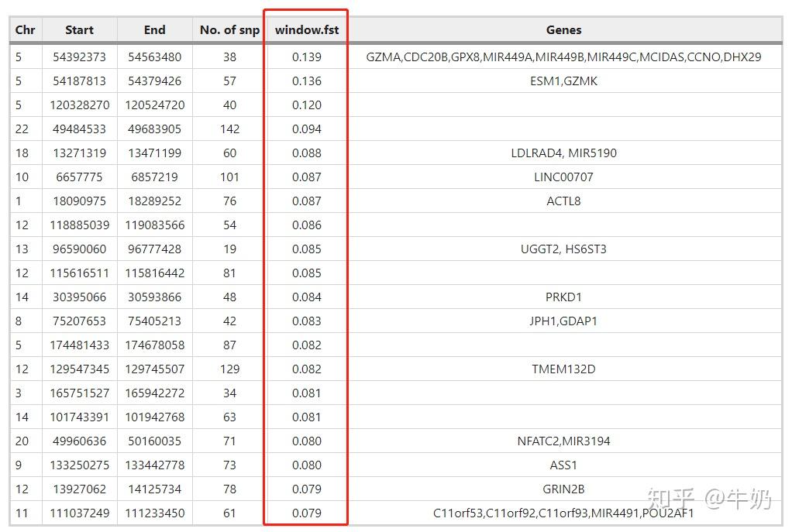Click the TMEM132D gene cell
Screen dimensions: 792x532
point(563,369)
